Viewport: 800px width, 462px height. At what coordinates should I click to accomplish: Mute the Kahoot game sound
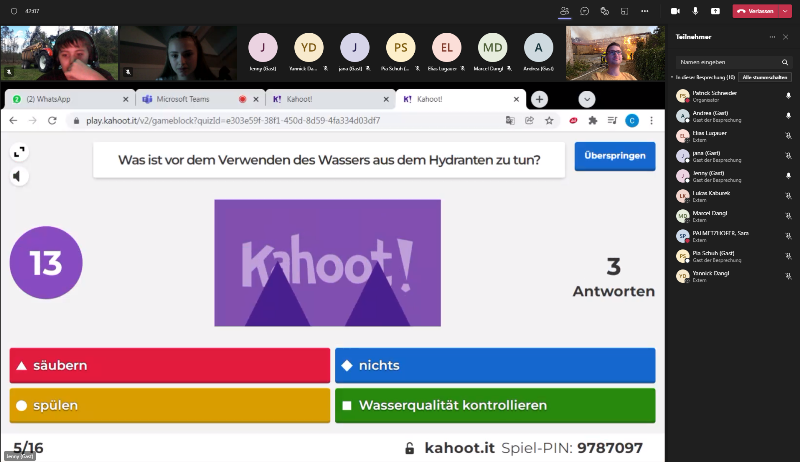coord(18,176)
